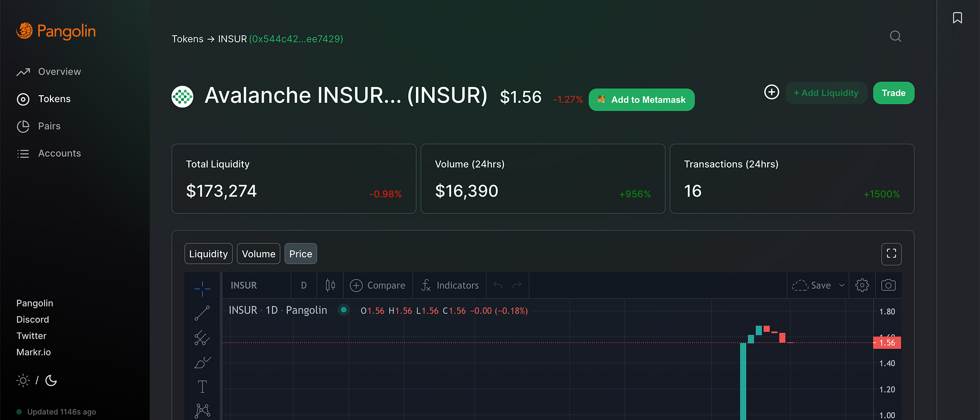Screen dimensions: 980x420
Task: Click the circled plus icon near Add Liquidity
Action: point(772,92)
